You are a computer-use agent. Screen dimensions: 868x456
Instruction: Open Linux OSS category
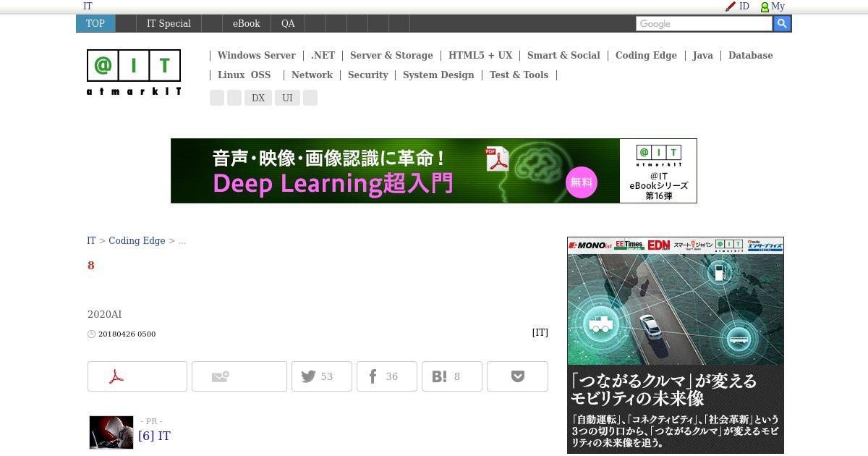tap(244, 75)
